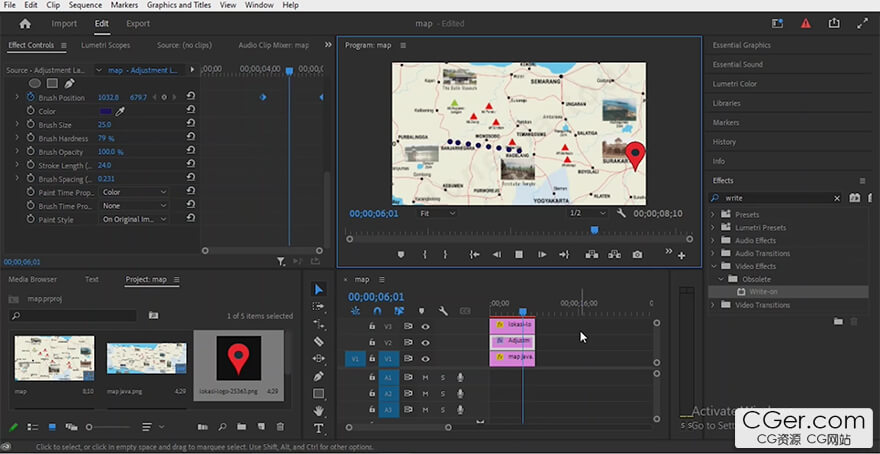The height and width of the screenshot is (454, 880).
Task: Reset the Brush Size parameter
Action: [x=190, y=125]
